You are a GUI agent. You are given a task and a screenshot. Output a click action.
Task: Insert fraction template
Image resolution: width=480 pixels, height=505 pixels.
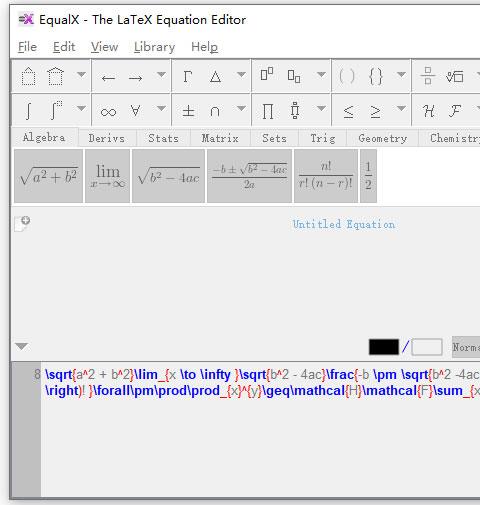pos(428,76)
